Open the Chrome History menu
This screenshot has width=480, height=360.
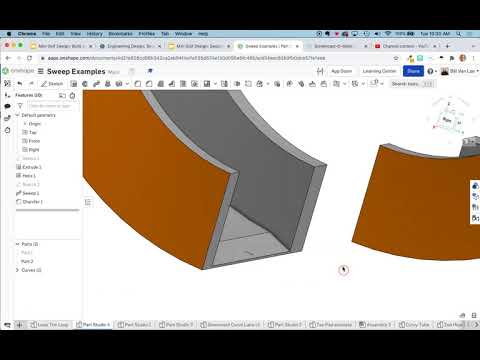95,34
